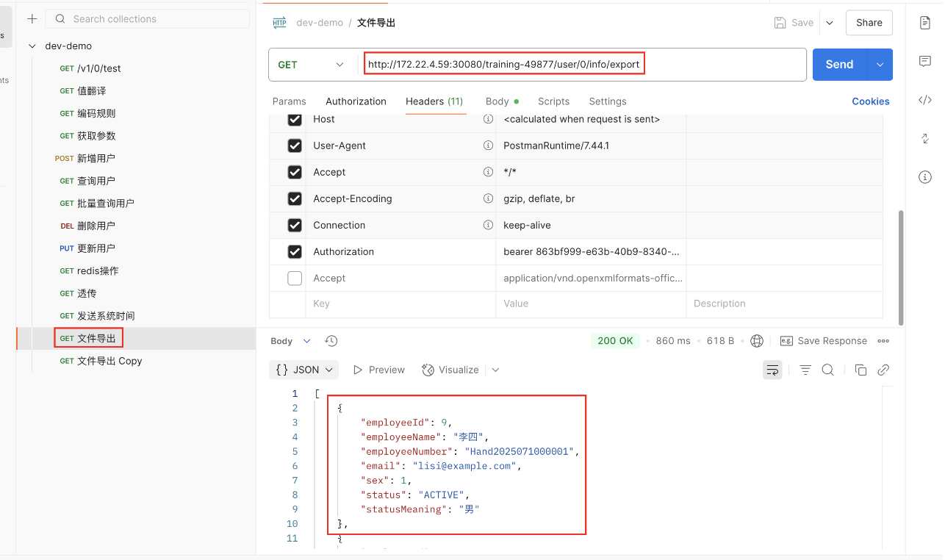Open the documentation icon in right sidebar
945x560 pixels.
click(x=925, y=23)
